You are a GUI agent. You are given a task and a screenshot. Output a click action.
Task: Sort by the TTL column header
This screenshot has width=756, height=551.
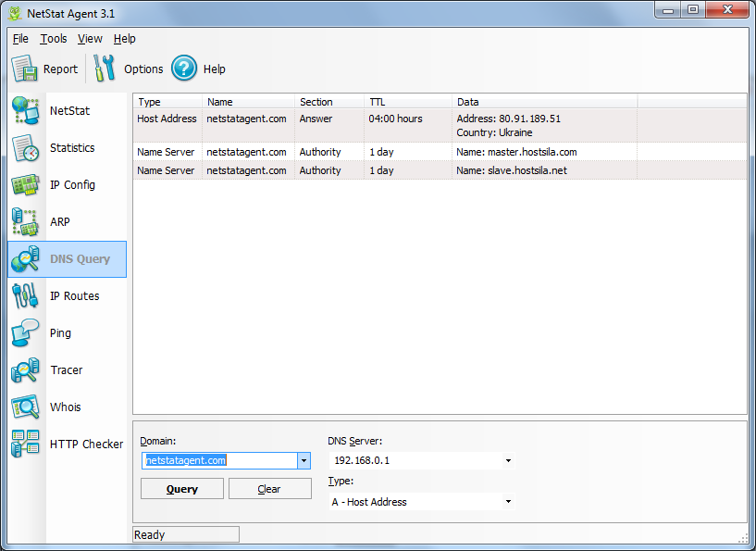pos(408,102)
